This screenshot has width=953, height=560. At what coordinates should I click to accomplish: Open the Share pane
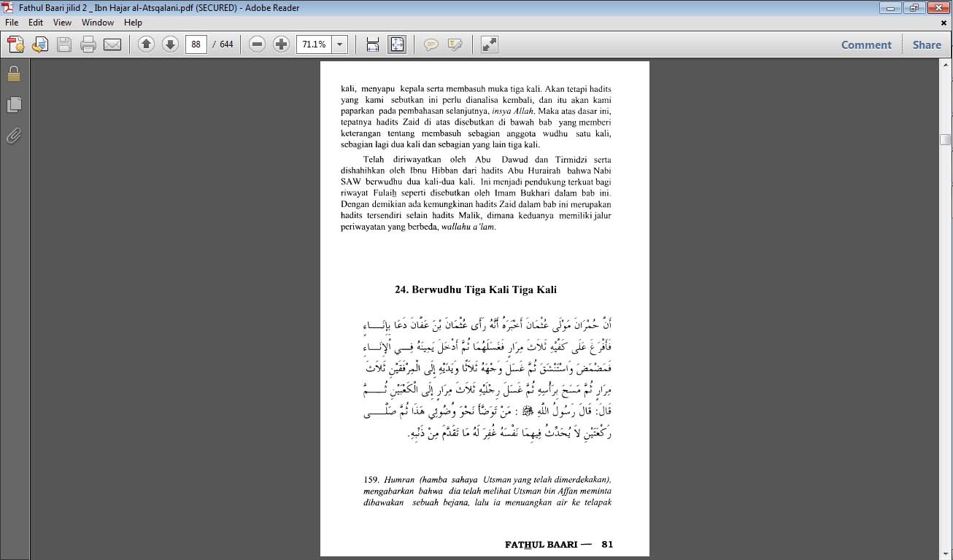click(x=926, y=44)
